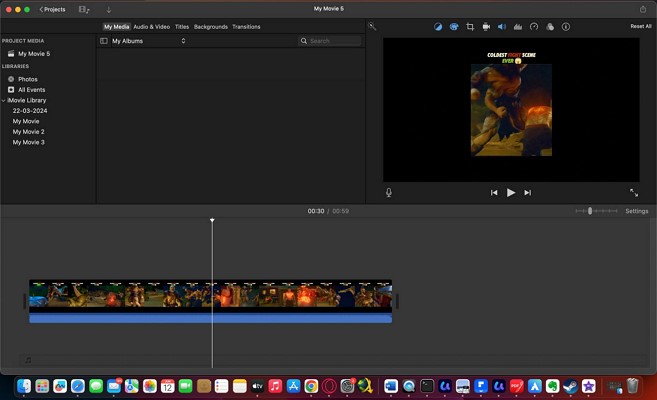Open the Backgrounds tab
657x400 pixels.
pyautogui.click(x=211, y=27)
